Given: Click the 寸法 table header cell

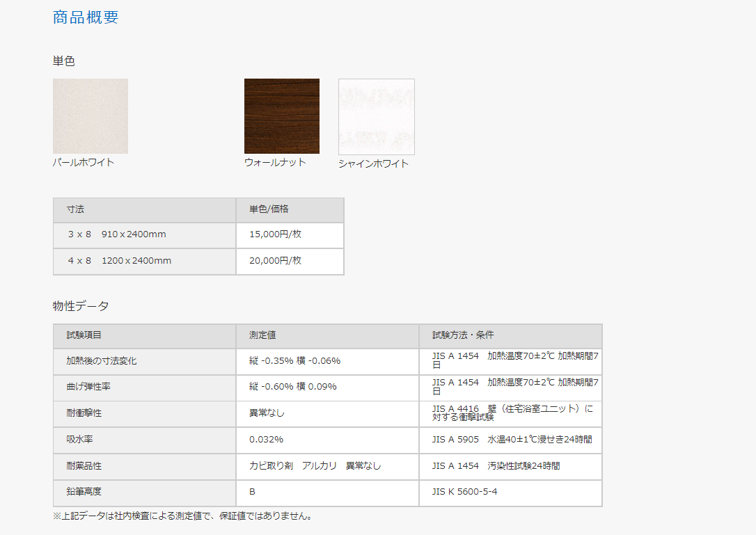Looking at the screenshot, I should point(75,209).
